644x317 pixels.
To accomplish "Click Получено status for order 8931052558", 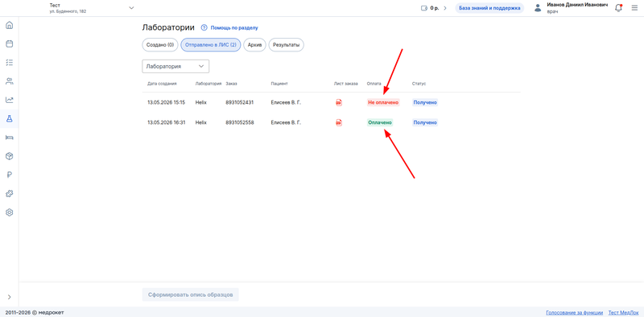I will tap(425, 122).
